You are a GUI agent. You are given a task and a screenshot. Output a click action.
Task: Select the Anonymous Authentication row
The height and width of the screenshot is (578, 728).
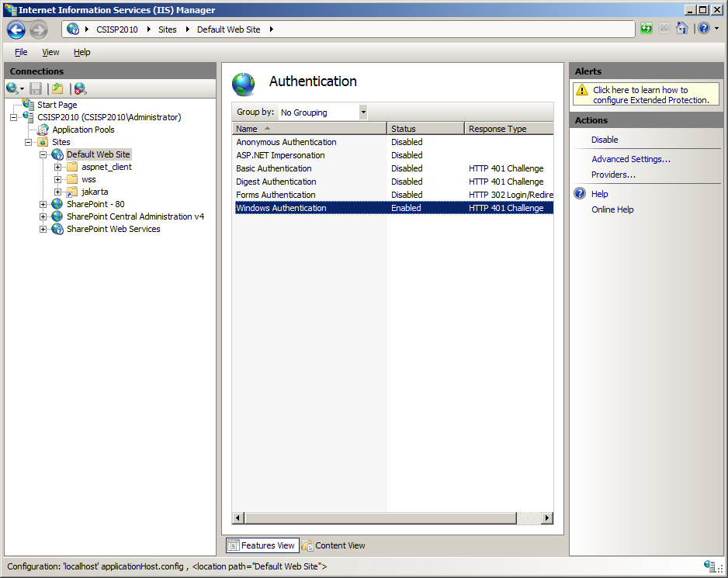pos(286,142)
